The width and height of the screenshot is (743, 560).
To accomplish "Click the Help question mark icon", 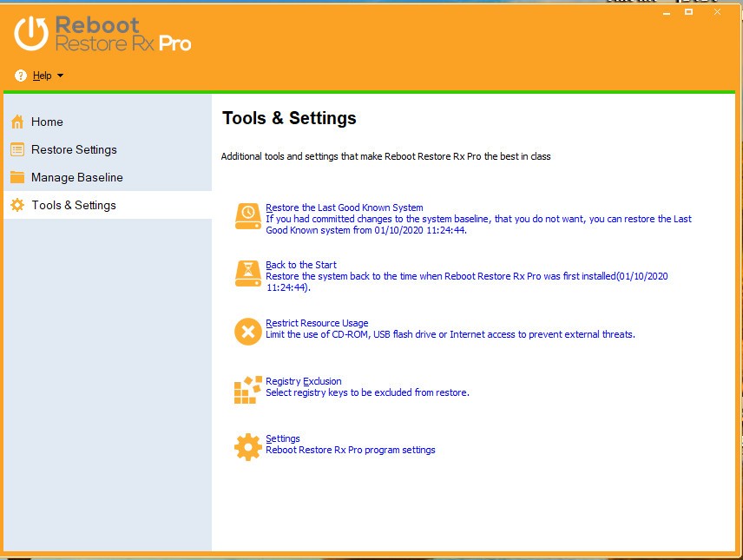I will point(21,76).
